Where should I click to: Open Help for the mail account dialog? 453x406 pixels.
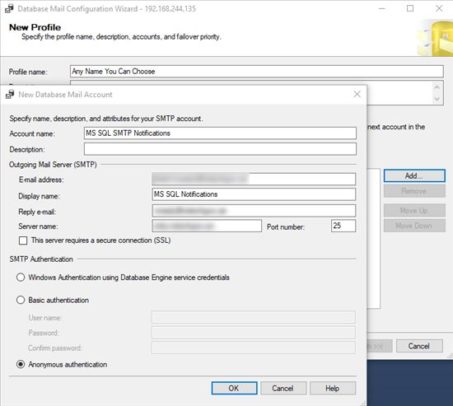tap(332, 388)
